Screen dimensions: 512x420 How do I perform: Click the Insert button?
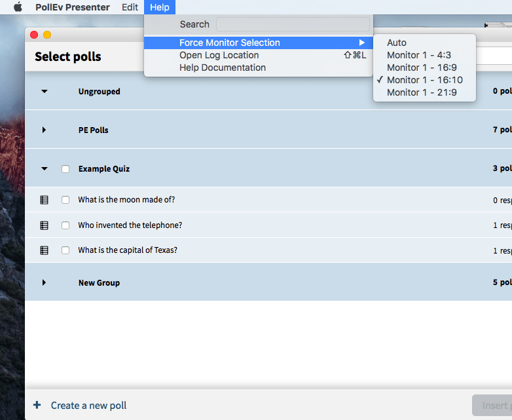492,406
